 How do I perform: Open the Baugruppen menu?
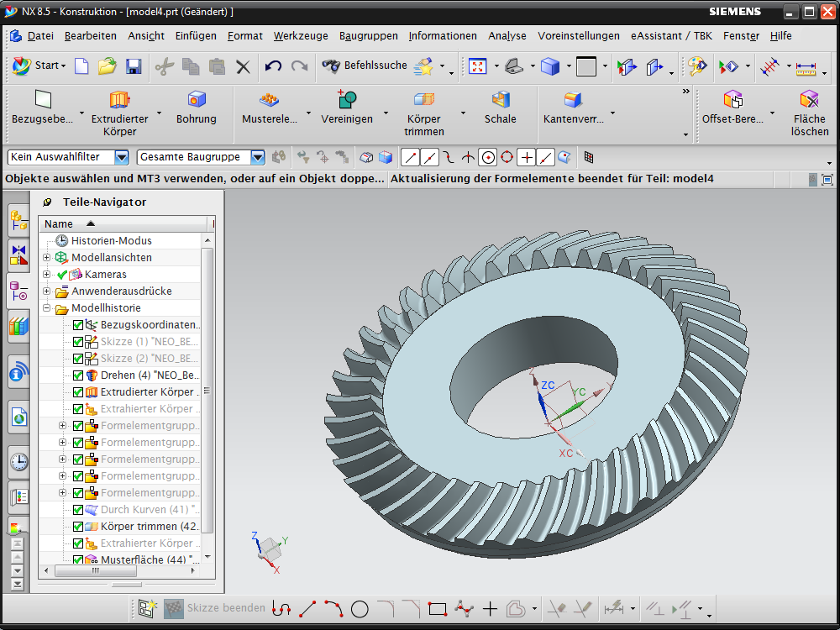tap(368, 36)
